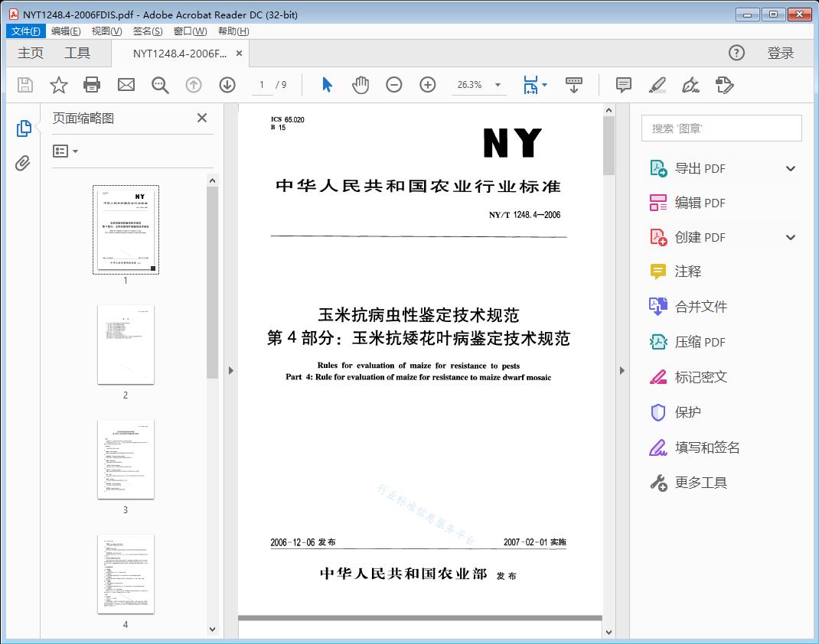
Task: Click 合并文件 in tools pane
Action: 700,307
